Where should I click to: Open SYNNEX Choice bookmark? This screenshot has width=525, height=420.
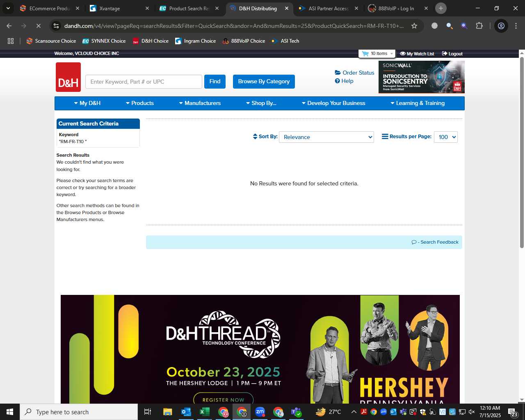click(x=104, y=41)
